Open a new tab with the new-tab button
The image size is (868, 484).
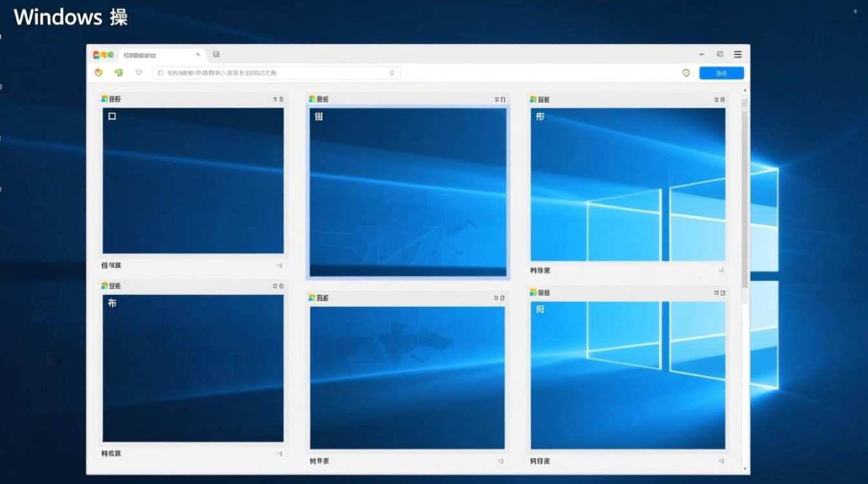click(216, 55)
